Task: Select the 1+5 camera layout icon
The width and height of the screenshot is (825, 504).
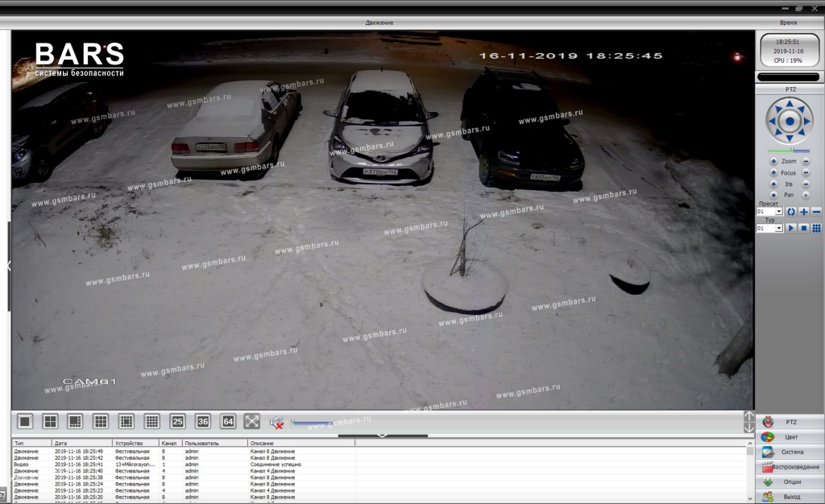Action: (x=75, y=421)
